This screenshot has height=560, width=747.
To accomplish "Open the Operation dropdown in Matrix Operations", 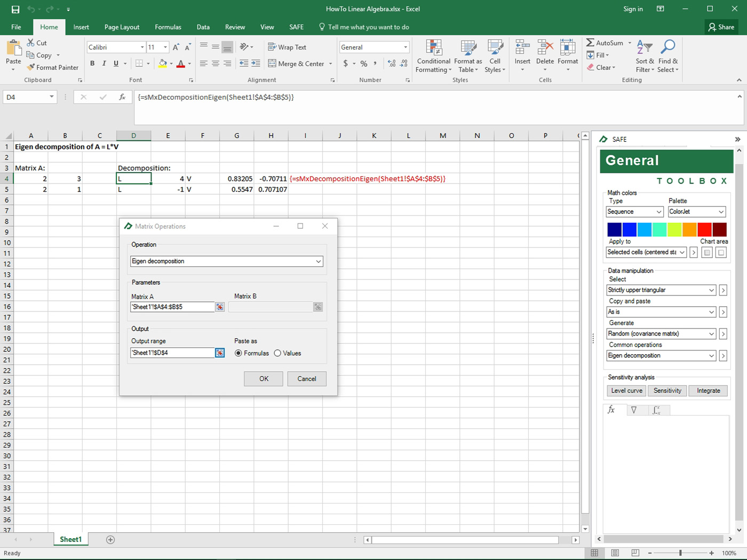I will [227, 261].
